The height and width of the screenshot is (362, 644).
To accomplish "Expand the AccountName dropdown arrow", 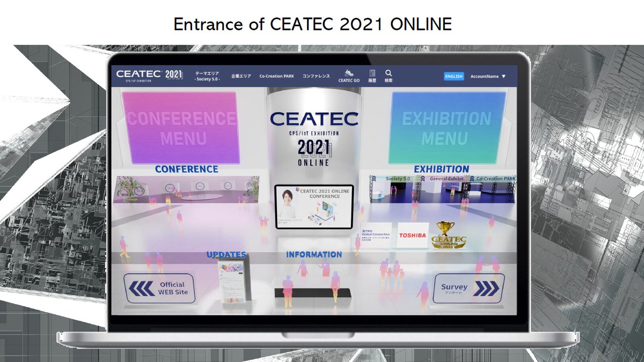I will pos(503,77).
